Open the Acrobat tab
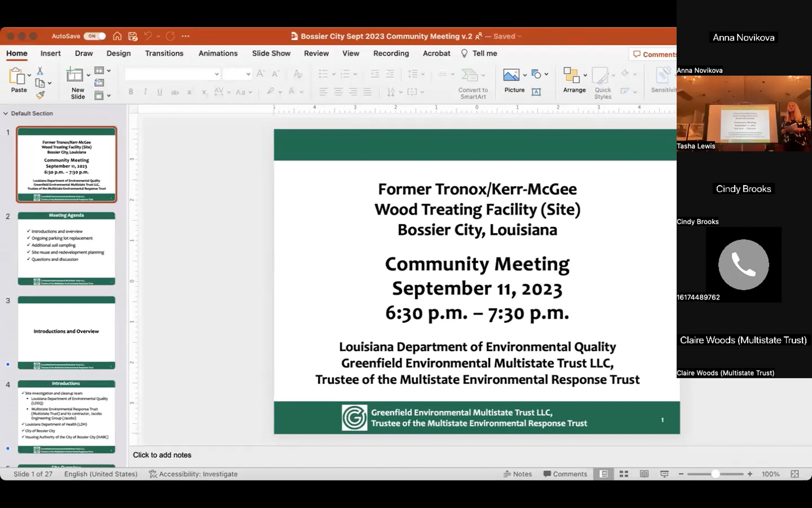The image size is (812, 508). (436, 53)
